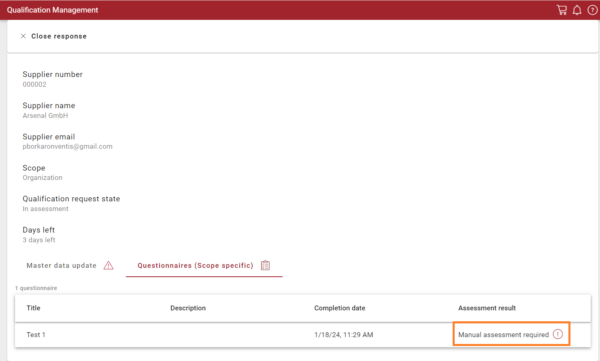Click the In assessment state value

point(45,209)
